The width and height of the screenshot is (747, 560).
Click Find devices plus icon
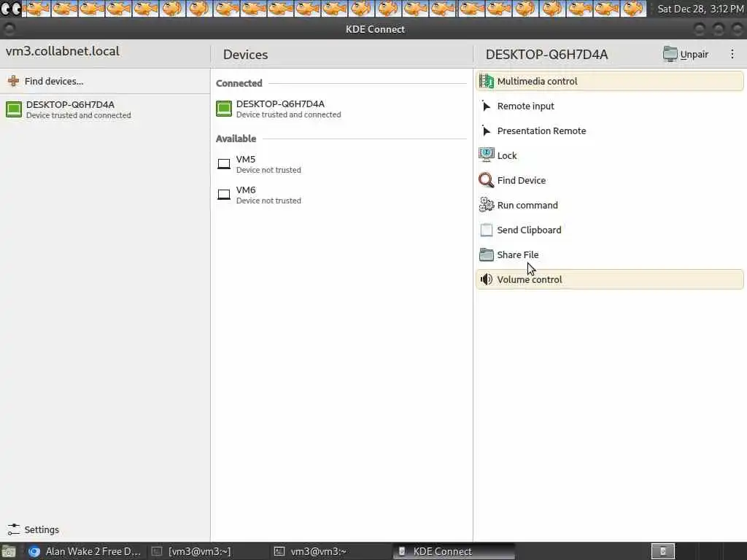click(x=13, y=81)
